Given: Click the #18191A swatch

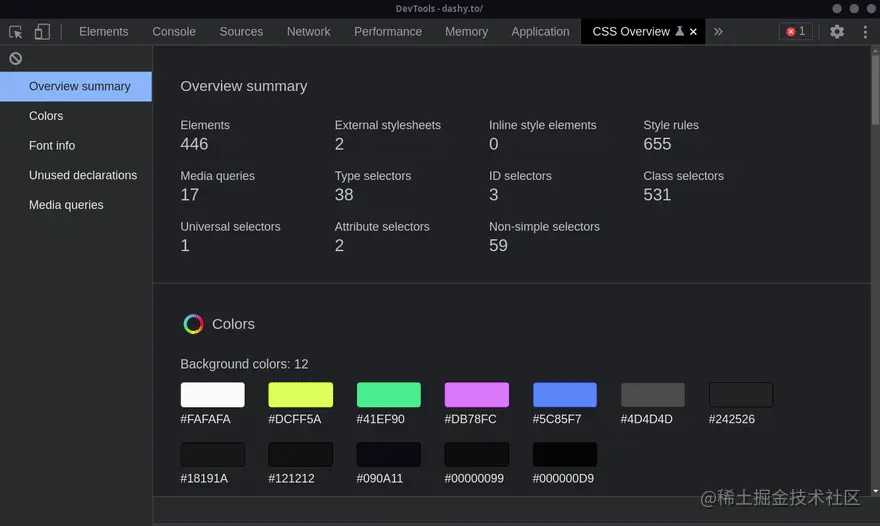Looking at the screenshot, I should 213,454.
